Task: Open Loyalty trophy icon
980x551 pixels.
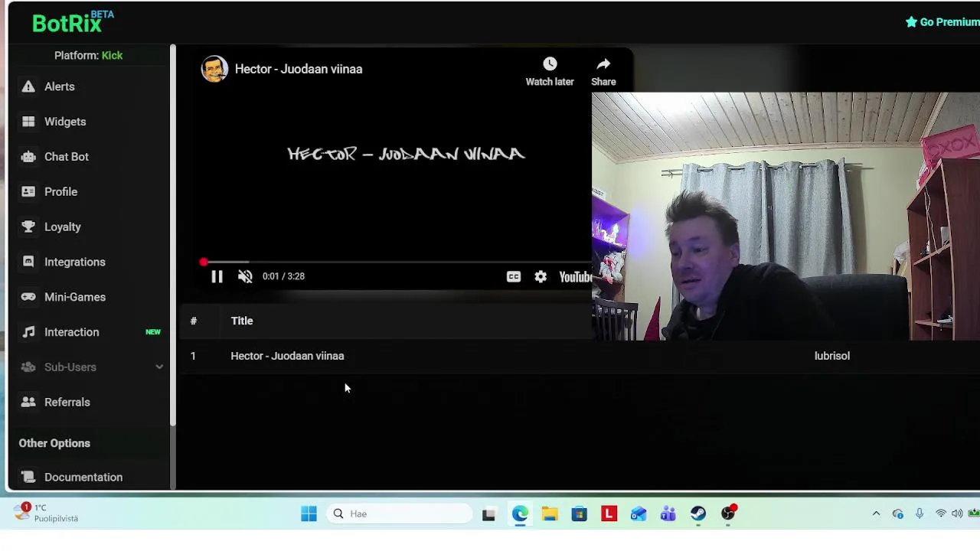Action: pos(28,227)
